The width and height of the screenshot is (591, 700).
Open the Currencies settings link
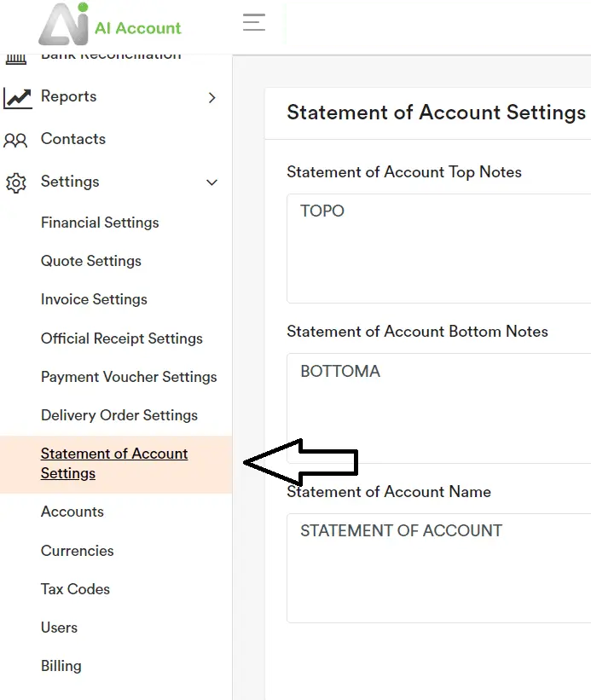[x=77, y=551]
